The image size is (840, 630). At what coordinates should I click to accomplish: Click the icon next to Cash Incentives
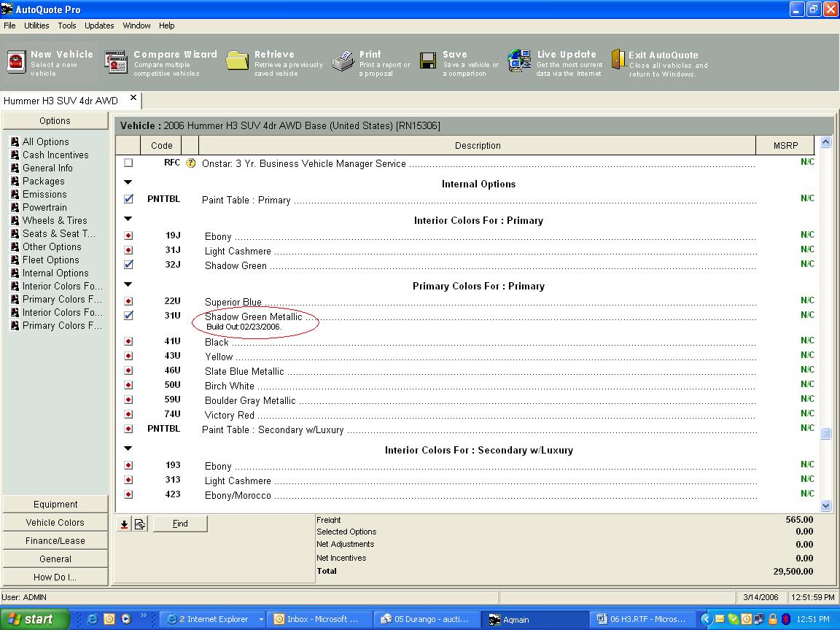click(15, 155)
